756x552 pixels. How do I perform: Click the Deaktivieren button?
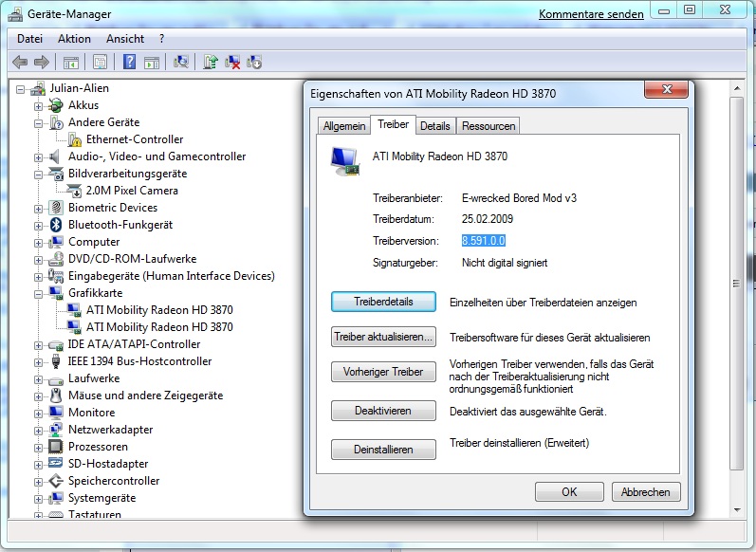click(x=383, y=411)
